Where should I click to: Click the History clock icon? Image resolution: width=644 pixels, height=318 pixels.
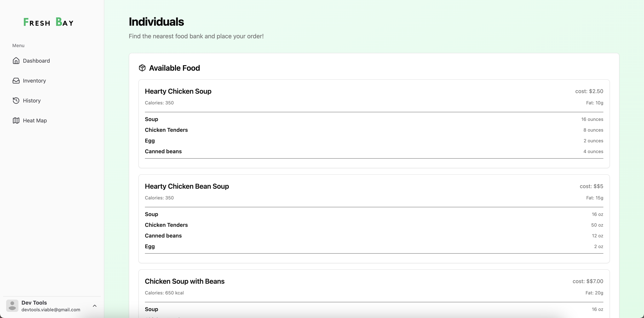pyautogui.click(x=16, y=100)
